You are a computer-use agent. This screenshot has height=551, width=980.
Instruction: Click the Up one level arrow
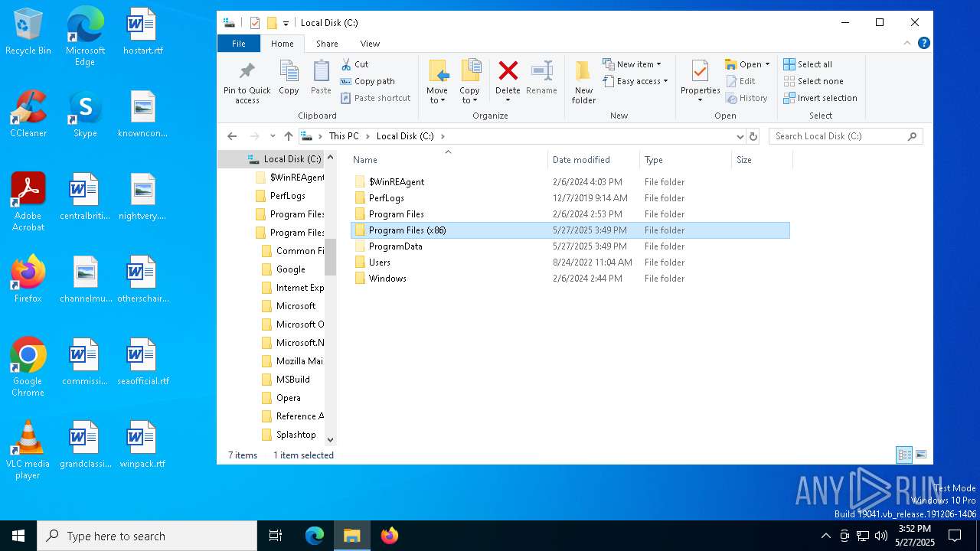[x=288, y=136]
